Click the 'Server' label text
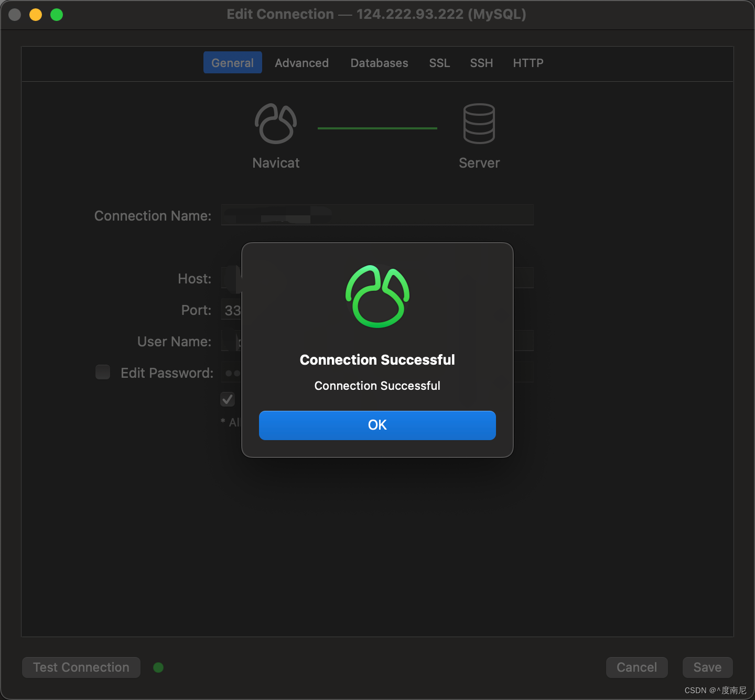This screenshot has height=700, width=755. pyautogui.click(x=479, y=163)
